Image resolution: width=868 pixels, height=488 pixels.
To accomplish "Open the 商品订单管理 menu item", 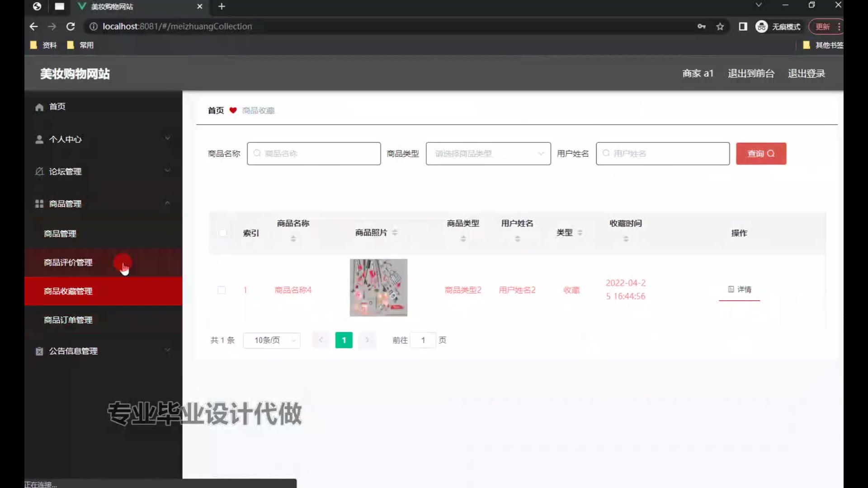I will pos(68,320).
